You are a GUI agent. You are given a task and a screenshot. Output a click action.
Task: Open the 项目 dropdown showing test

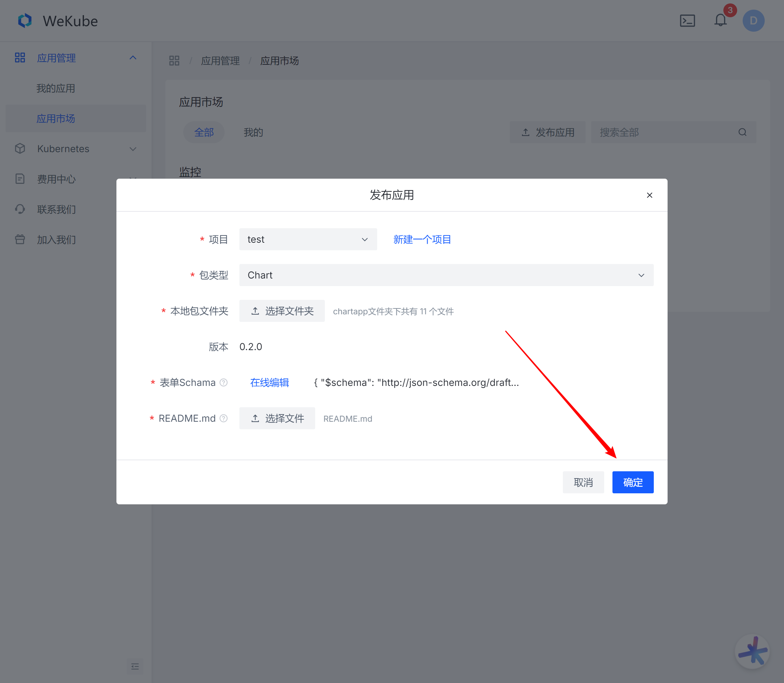pyautogui.click(x=308, y=239)
